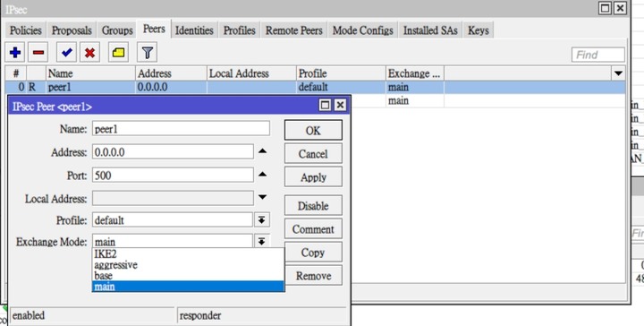Screen dimensions: 644x326
Task: Open the Identities tab
Action: coord(194,30)
